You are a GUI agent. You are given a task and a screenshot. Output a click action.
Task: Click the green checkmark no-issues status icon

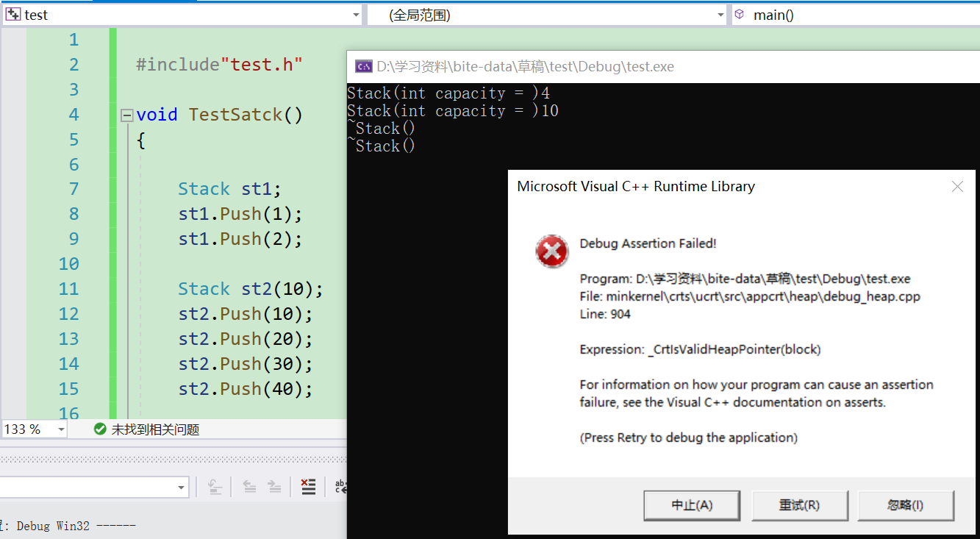coord(100,429)
